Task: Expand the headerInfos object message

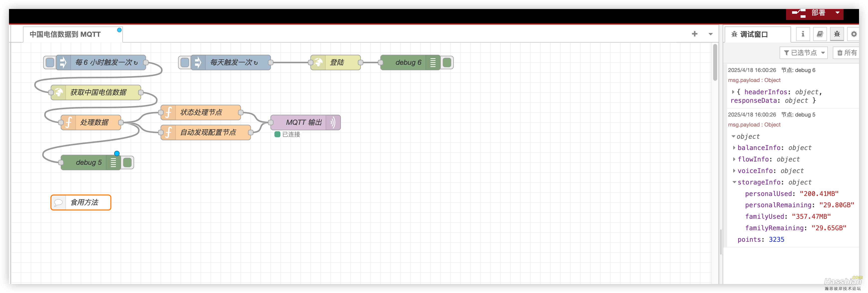Action: (x=733, y=92)
